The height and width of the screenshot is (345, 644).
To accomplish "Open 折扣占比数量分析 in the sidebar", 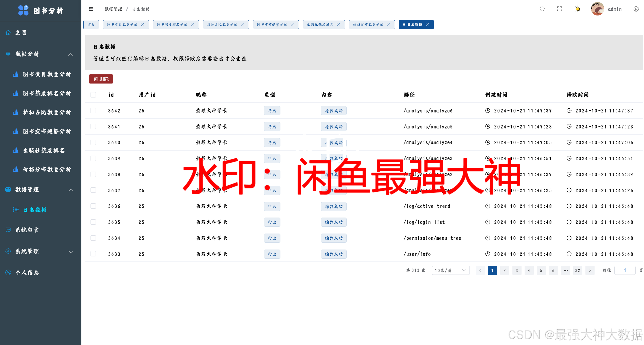I will [47, 112].
